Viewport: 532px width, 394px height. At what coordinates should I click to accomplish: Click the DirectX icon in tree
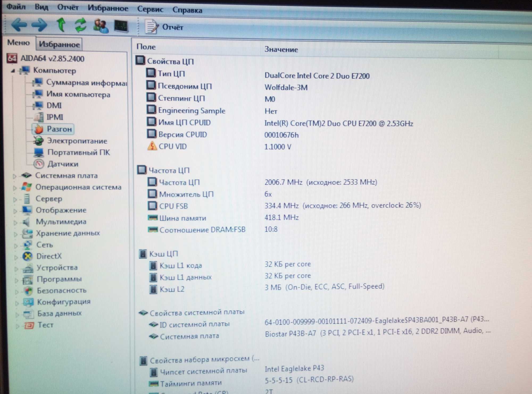(28, 256)
